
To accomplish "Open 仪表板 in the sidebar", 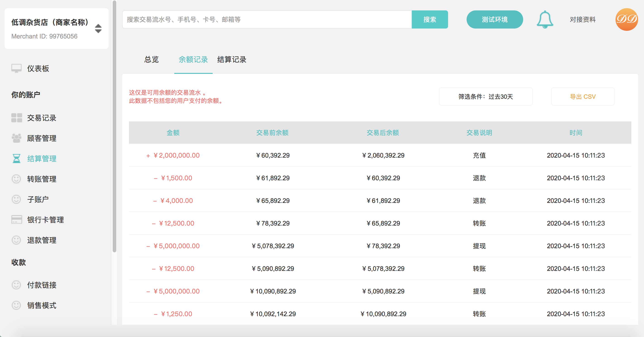I will pos(38,68).
